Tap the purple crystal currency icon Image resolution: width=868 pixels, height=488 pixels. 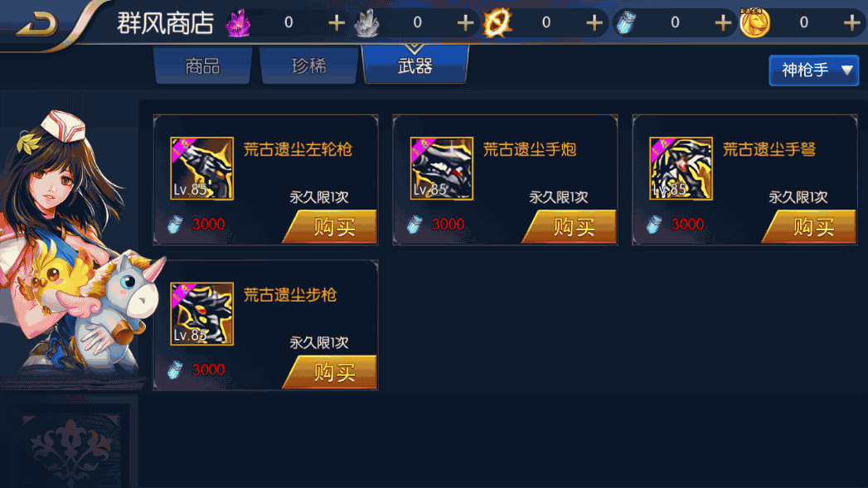[239, 23]
